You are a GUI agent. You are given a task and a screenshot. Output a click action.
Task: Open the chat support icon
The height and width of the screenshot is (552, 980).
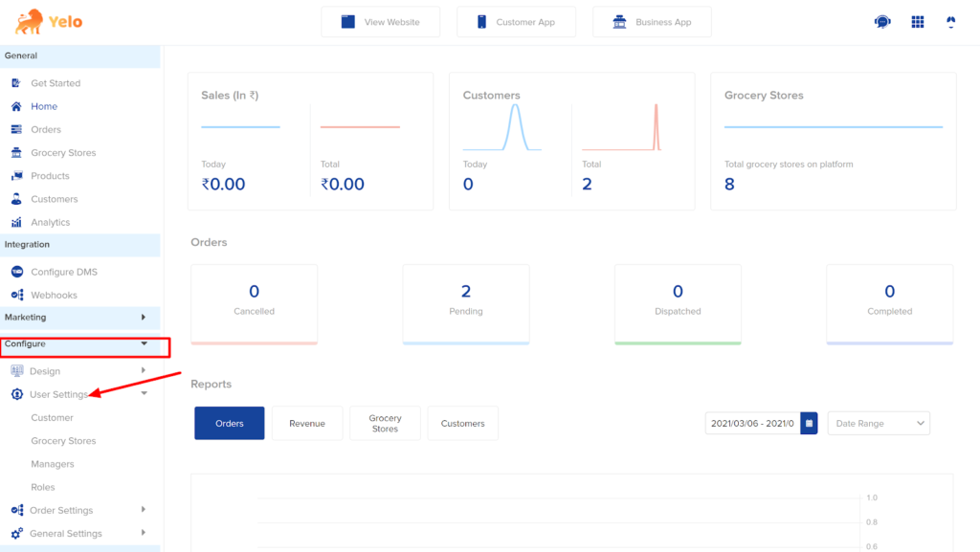(882, 22)
